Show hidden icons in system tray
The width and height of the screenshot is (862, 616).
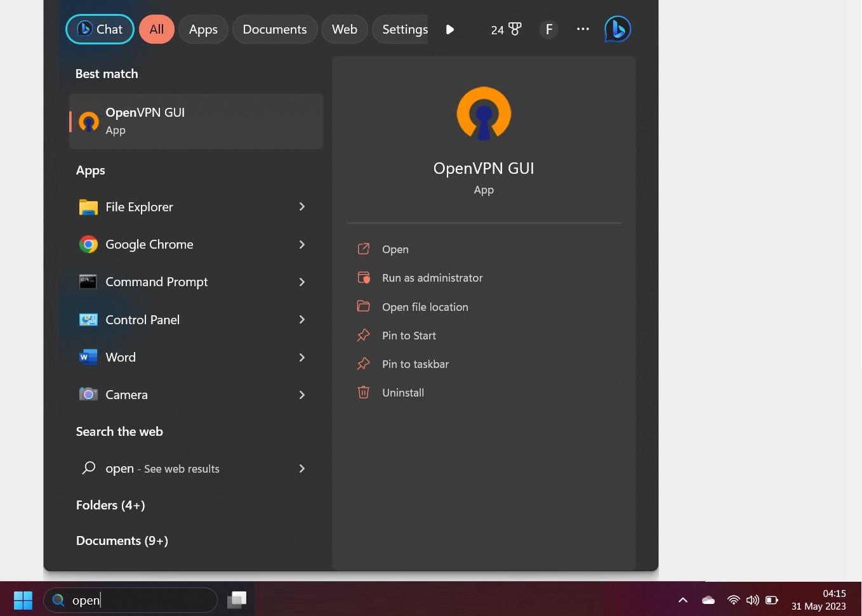pyautogui.click(x=683, y=600)
